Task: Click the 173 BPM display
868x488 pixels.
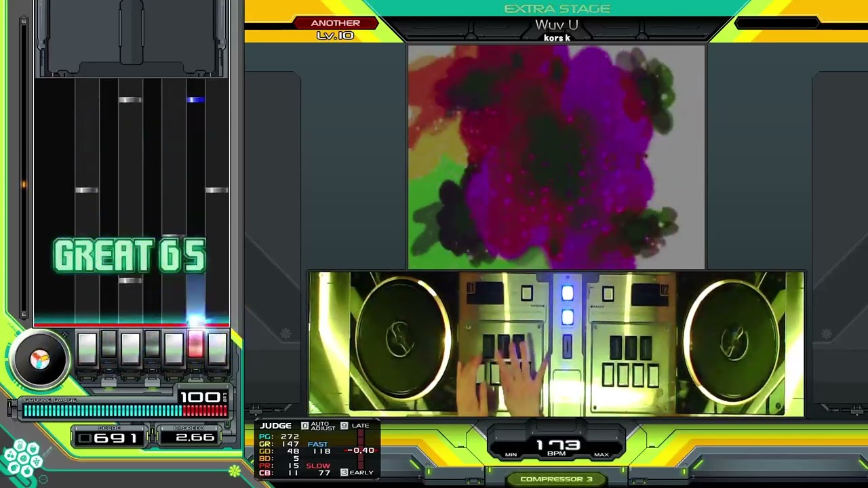Action: tap(558, 445)
